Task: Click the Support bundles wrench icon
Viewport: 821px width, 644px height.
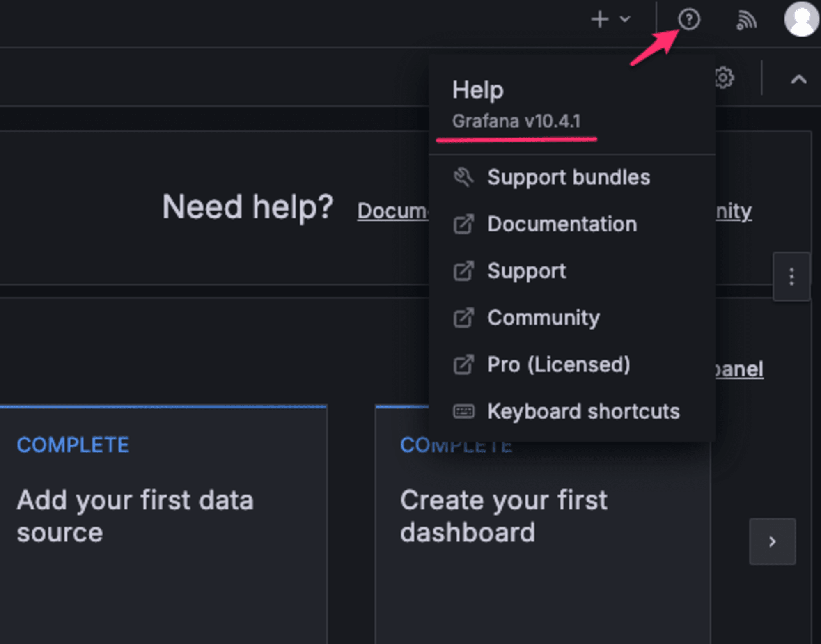Action: pyautogui.click(x=463, y=177)
